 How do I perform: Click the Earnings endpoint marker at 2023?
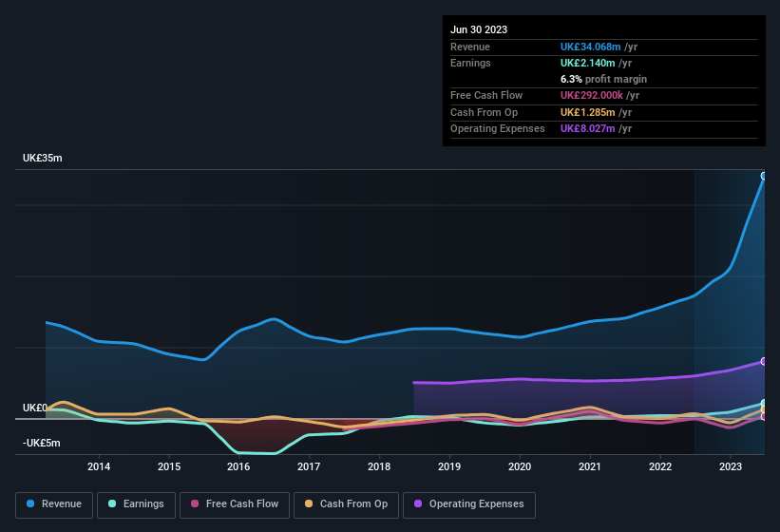pyautogui.click(x=764, y=403)
